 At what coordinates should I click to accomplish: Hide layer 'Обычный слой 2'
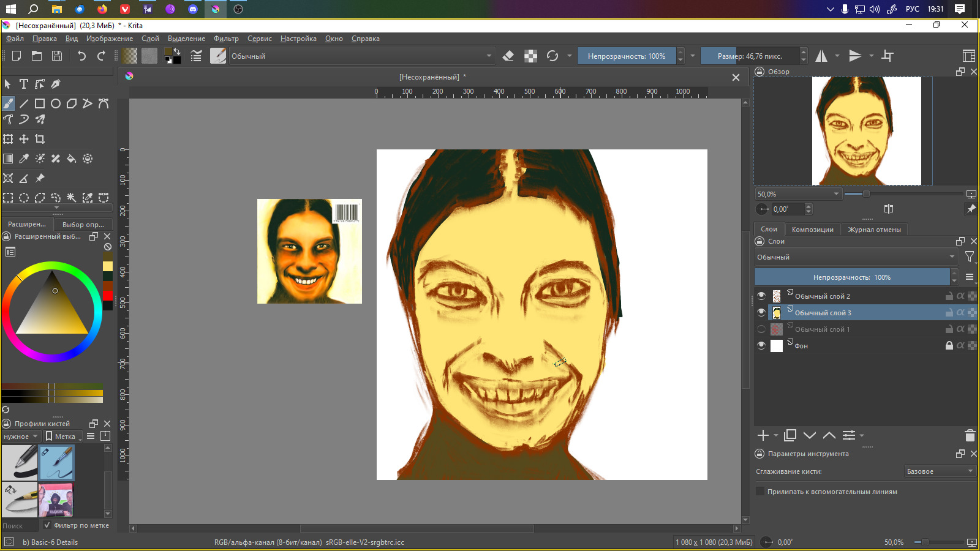point(761,296)
